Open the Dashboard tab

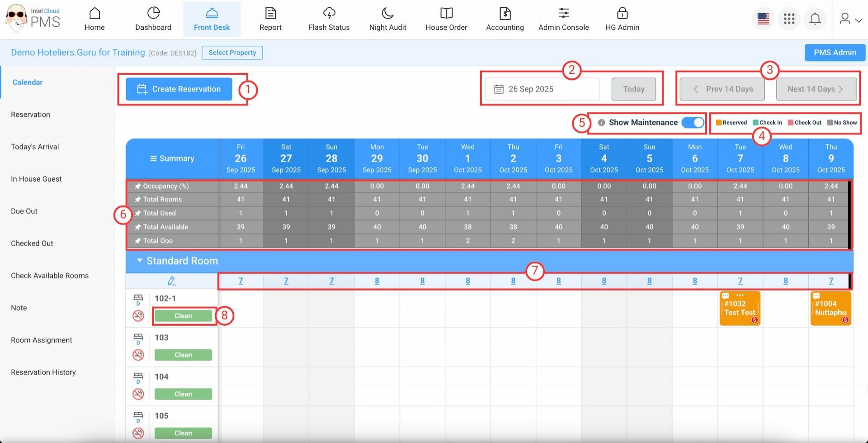(x=153, y=19)
